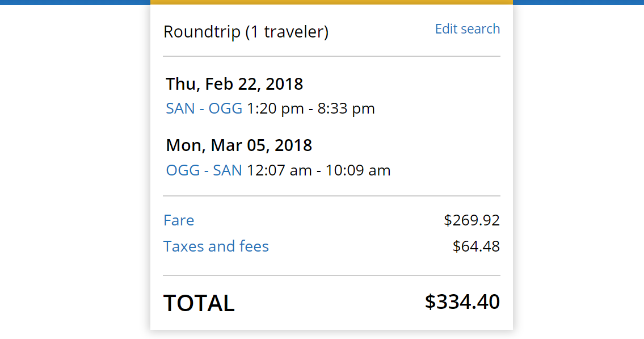Screen dimensions: 644x339
Task: Click the Edit search link
Action: [x=467, y=29]
